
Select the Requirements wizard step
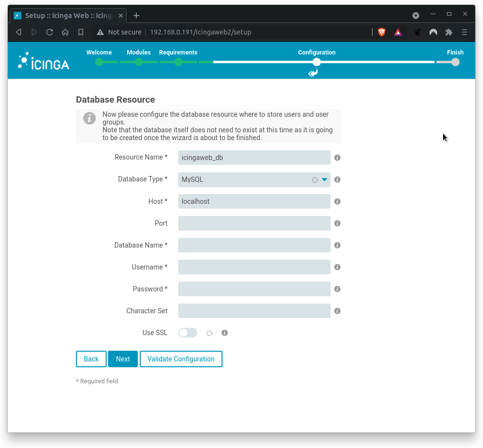(x=178, y=62)
